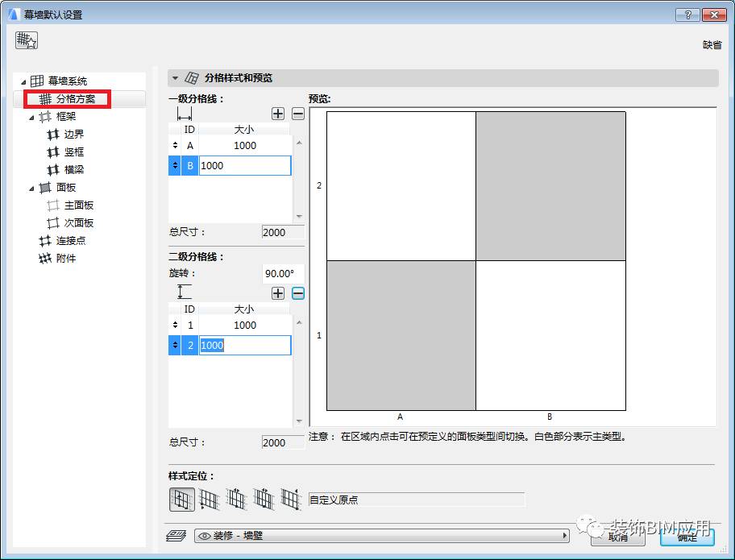Collapse the 幕墙系统 tree branch
This screenshot has height=560, width=735.
pyautogui.click(x=23, y=81)
